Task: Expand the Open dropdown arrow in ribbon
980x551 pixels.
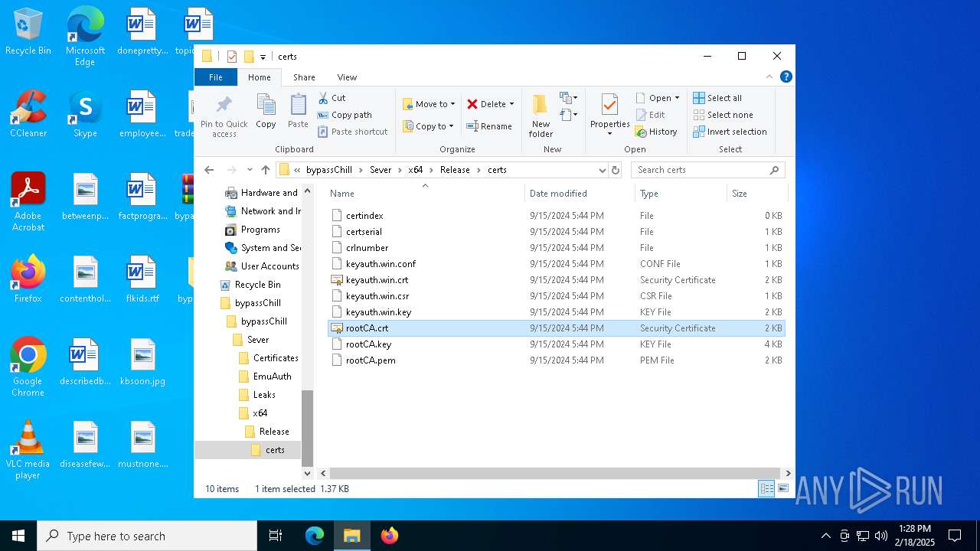Action: click(x=677, y=98)
